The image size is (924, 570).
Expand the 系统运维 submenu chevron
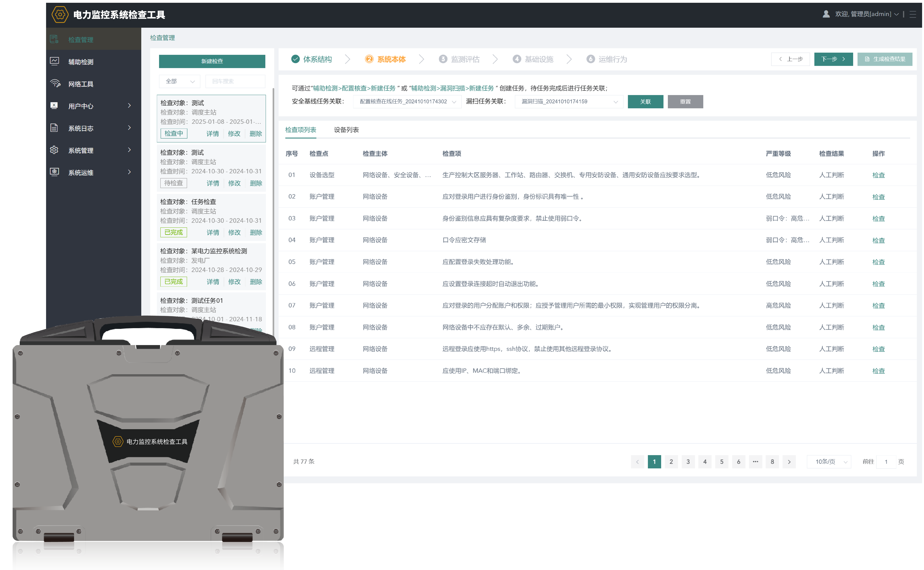coord(129,172)
